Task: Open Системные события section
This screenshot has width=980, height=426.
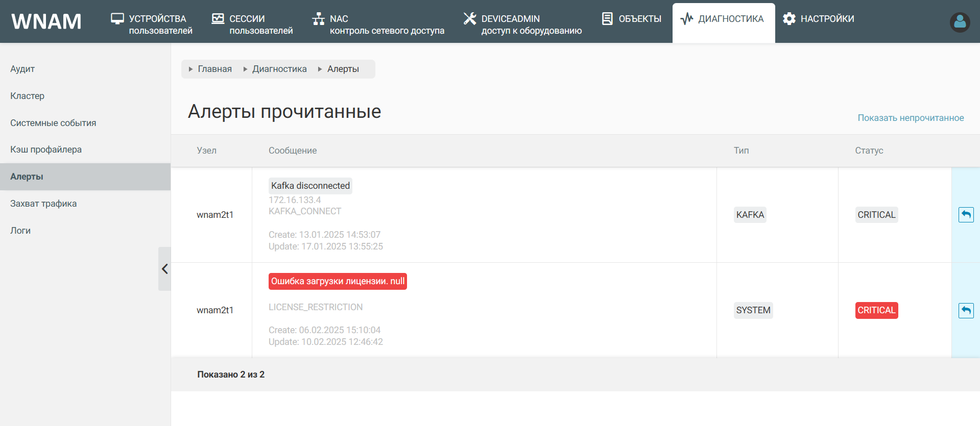Action: (53, 123)
